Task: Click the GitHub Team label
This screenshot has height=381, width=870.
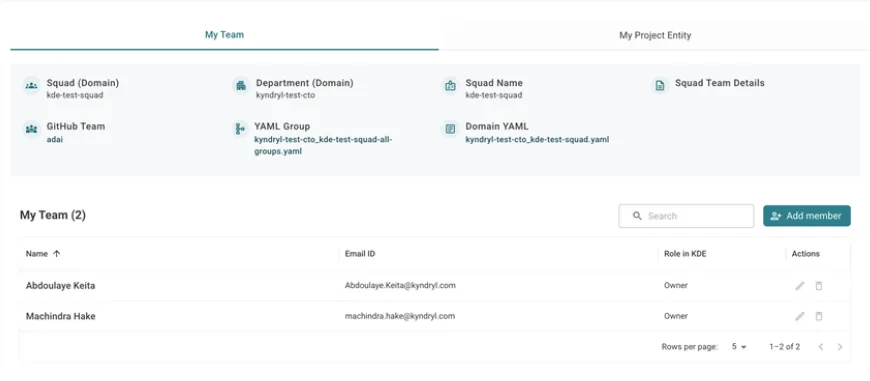Action: point(75,126)
